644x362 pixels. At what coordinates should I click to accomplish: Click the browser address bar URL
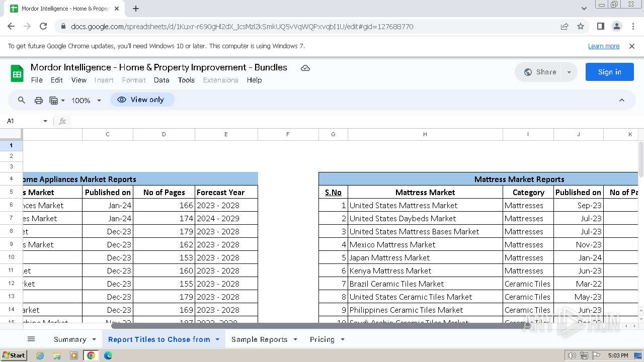click(x=242, y=27)
